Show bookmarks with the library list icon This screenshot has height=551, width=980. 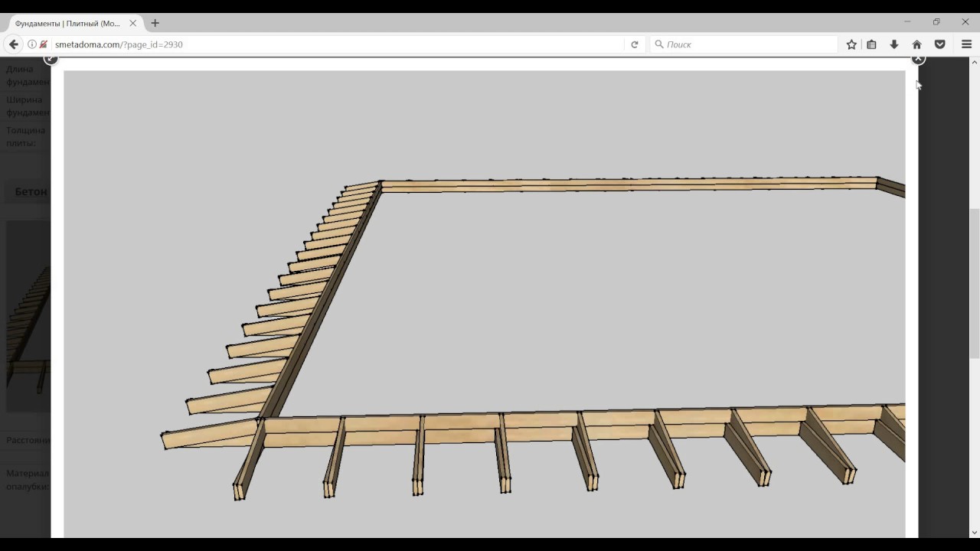pyautogui.click(x=871, y=44)
